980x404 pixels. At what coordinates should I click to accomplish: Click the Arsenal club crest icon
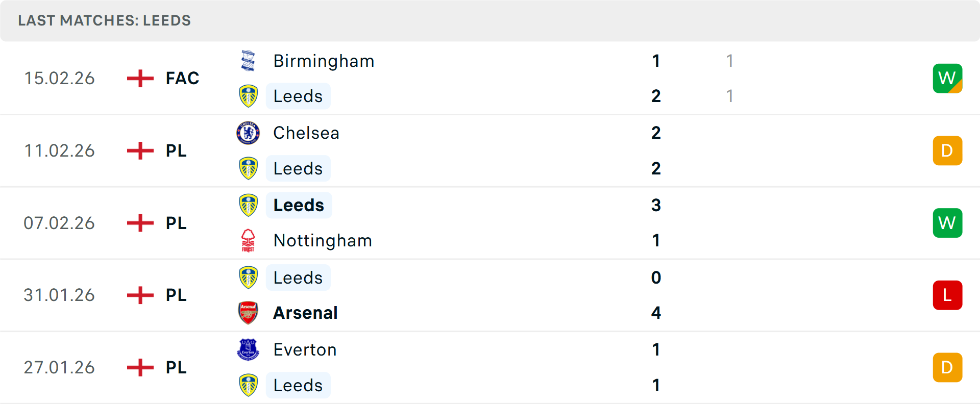pos(248,313)
